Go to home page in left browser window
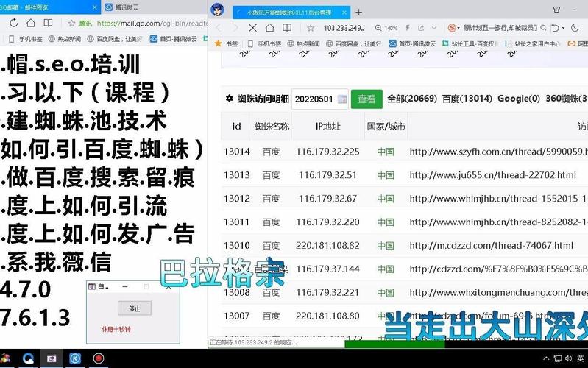 point(31,23)
